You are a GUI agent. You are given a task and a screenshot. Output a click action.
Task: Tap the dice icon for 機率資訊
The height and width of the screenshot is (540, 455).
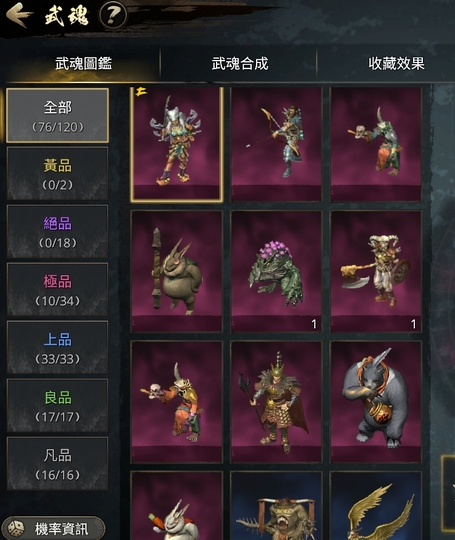pyautogui.click(x=15, y=529)
